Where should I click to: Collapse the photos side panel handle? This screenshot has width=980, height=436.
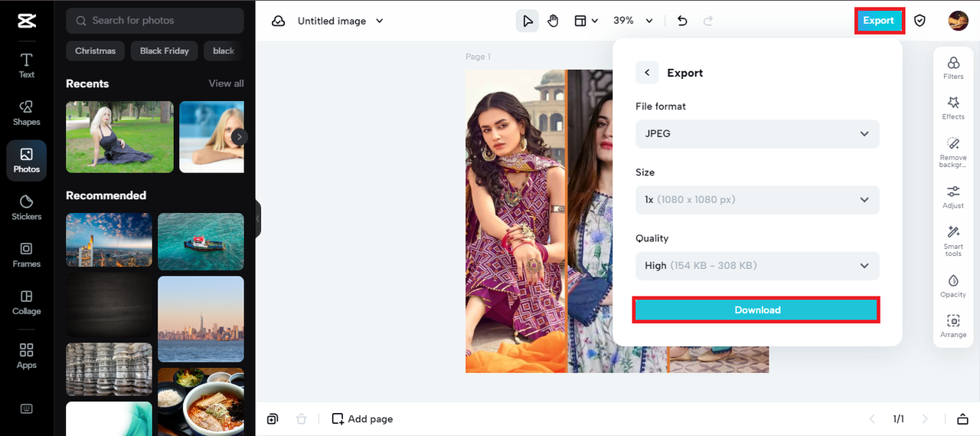[x=258, y=218]
